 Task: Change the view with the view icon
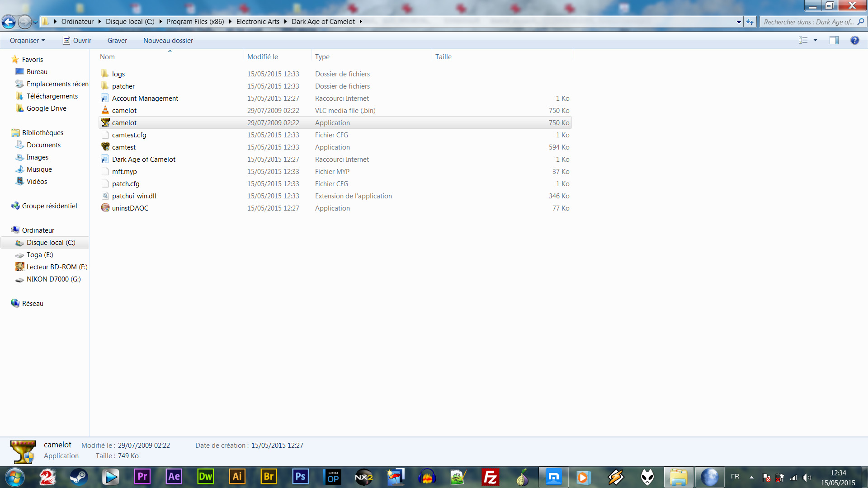pos(803,40)
